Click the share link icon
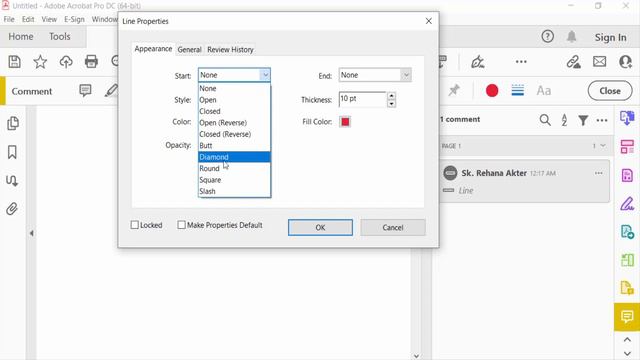The height and width of the screenshot is (360, 640). coord(573,62)
